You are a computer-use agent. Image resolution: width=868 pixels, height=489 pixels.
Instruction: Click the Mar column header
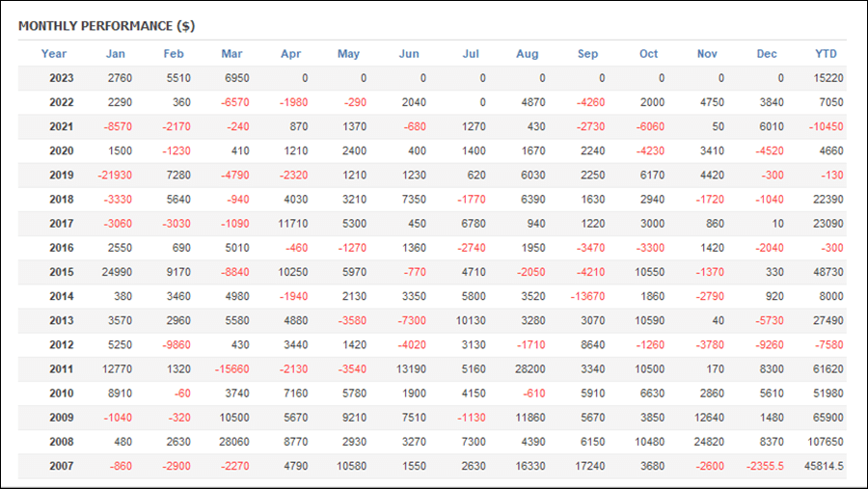point(231,54)
